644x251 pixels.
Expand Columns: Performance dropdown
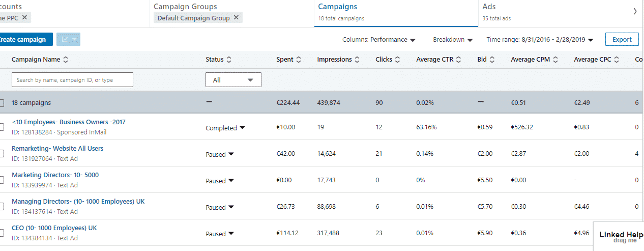(379, 40)
